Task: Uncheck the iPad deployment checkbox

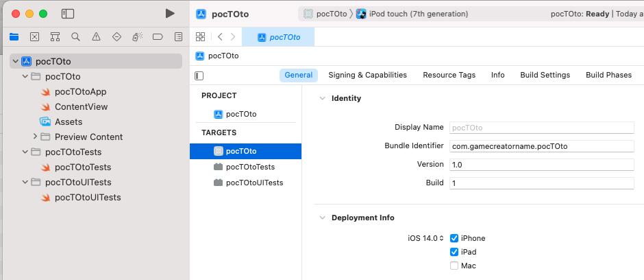Action: click(x=454, y=252)
